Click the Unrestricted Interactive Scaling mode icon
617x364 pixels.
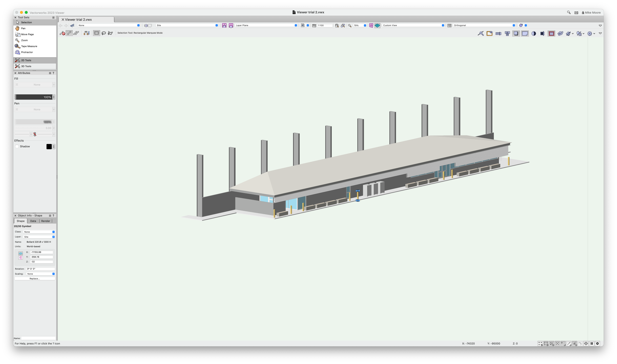tap(76, 33)
